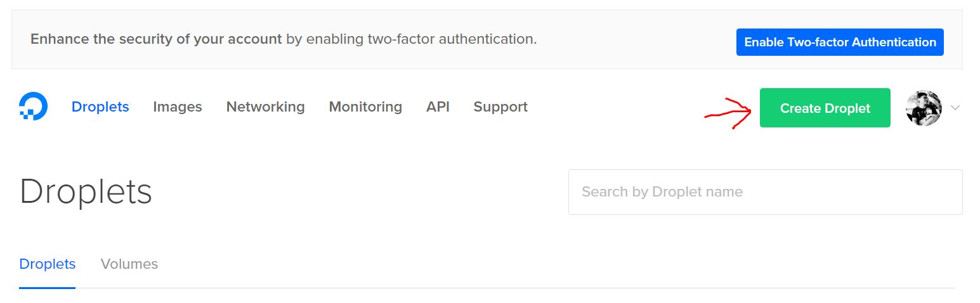Select Monitoring in the navigation bar
Viewport: 980px width, 303px height.
[x=365, y=106]
